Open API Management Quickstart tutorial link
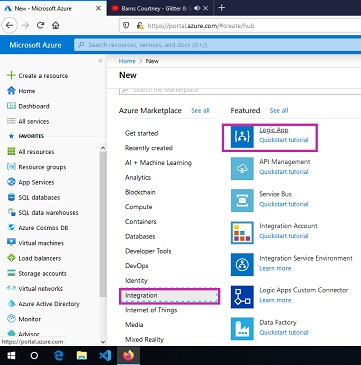Image resolution: width=361 pixels, height=365 pixels. (x=284, y=172)
